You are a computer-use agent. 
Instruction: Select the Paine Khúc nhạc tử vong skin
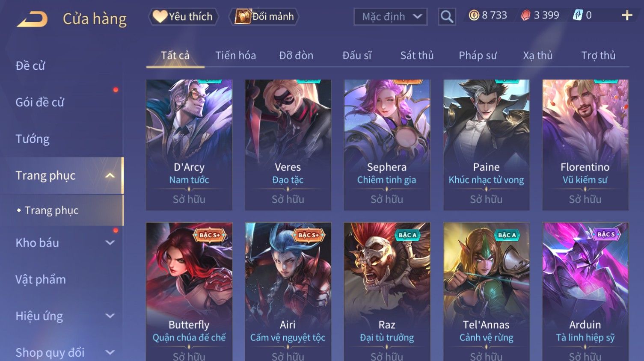coord(486,145)
